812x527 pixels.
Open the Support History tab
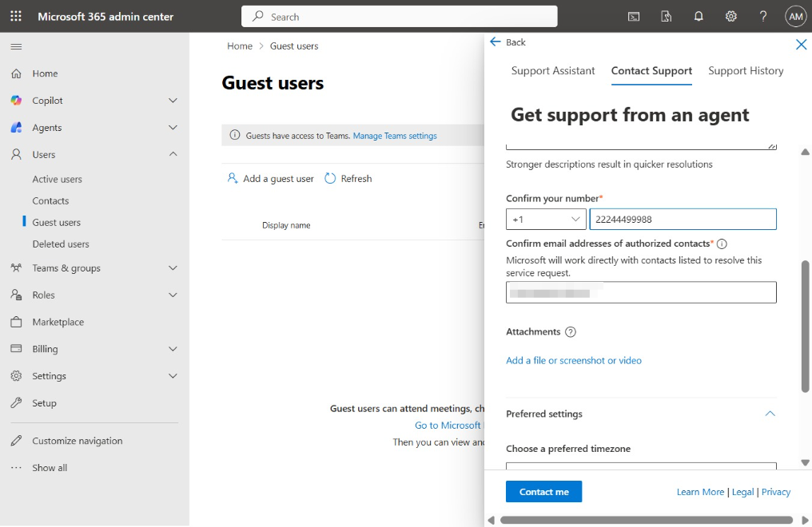[745, 71]
